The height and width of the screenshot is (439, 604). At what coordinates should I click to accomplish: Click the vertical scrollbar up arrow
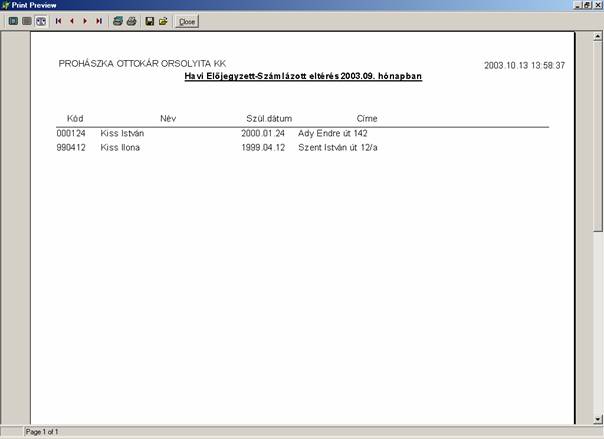[597, 37]
